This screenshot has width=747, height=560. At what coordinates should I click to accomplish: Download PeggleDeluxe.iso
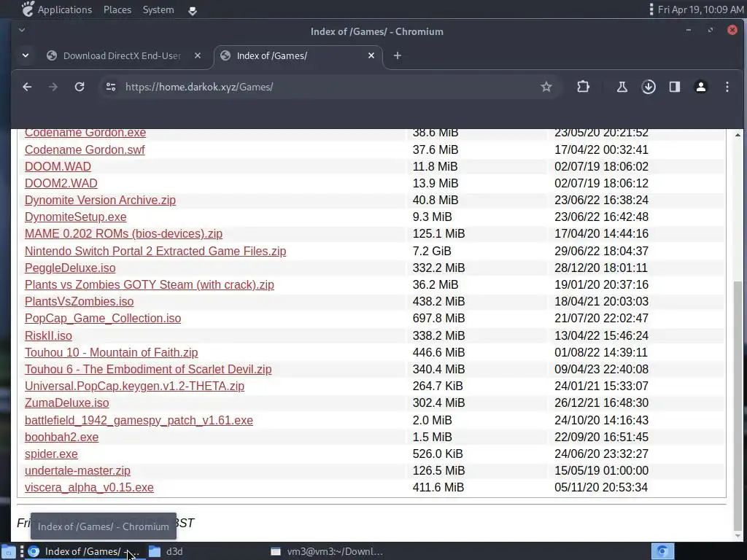click(70, 268)
